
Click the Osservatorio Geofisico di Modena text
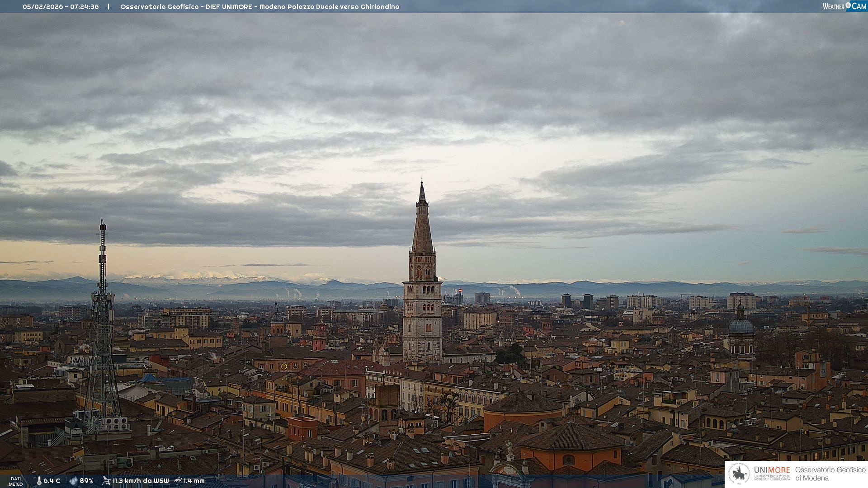click(x=830, y=474)
